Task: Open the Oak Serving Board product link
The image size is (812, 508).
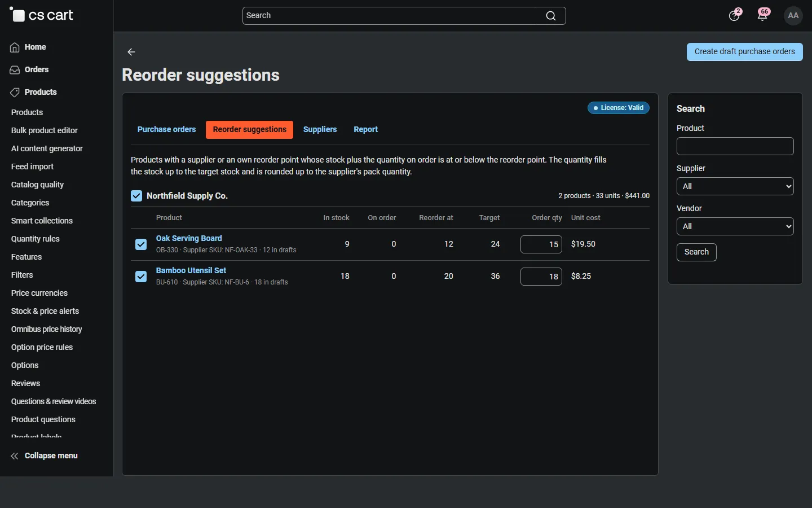Action: click(189, 238)
